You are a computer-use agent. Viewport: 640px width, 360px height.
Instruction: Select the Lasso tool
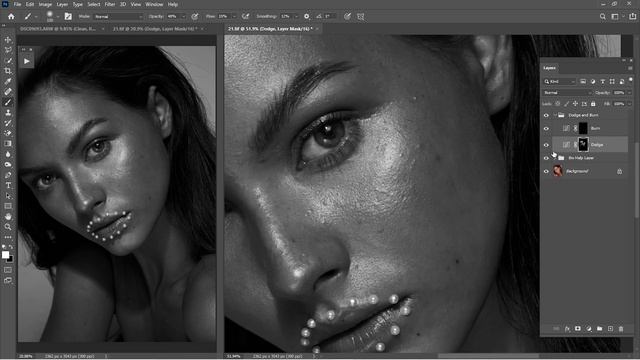[x=8, y=50]
